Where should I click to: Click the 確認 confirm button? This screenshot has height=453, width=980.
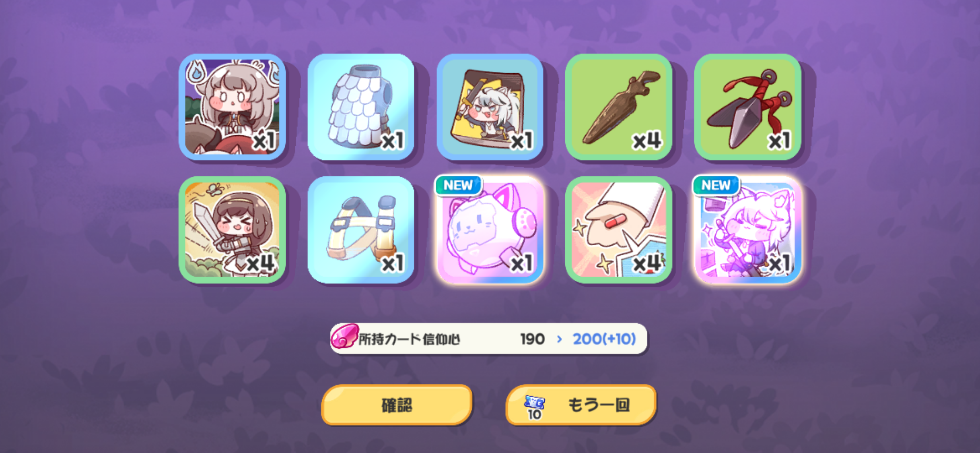(397, 405)
